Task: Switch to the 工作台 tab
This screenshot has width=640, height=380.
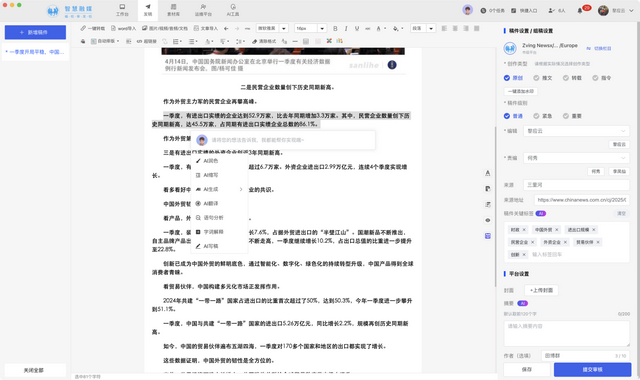Action: 122,10
